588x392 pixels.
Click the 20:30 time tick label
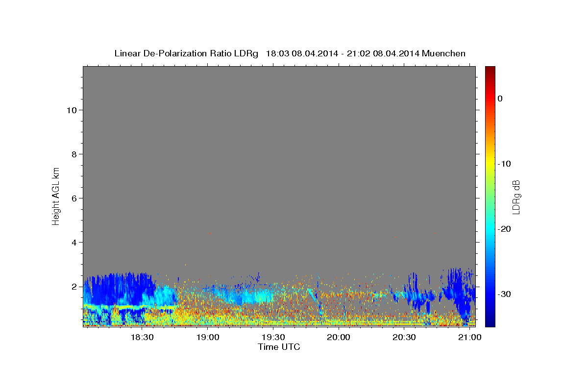tap(404, 338)
